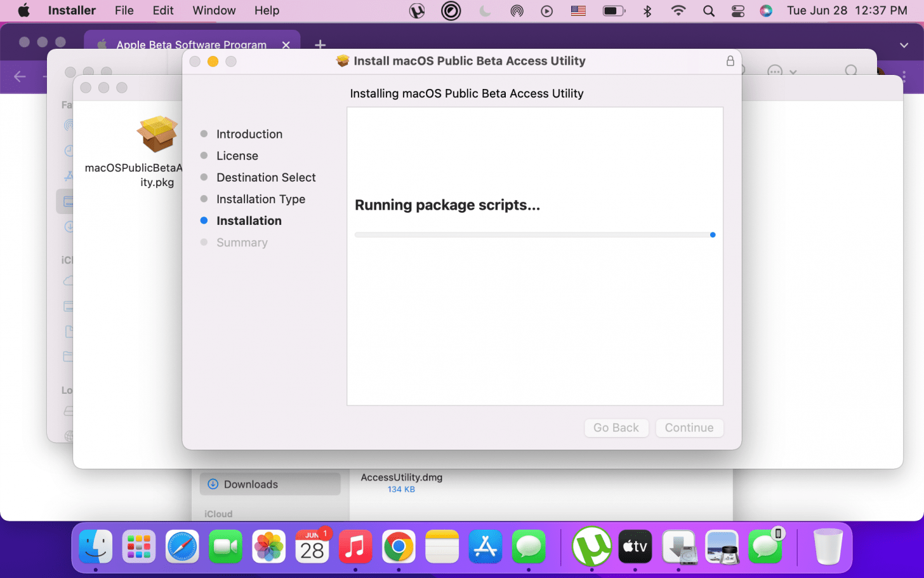Open the input source flag menu
The width and height of the screenshot is (924, 578).
click(x=578, y=11)
